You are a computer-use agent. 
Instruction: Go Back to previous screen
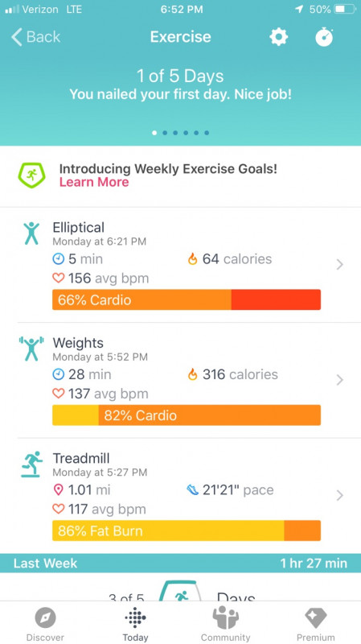(35, 37)
